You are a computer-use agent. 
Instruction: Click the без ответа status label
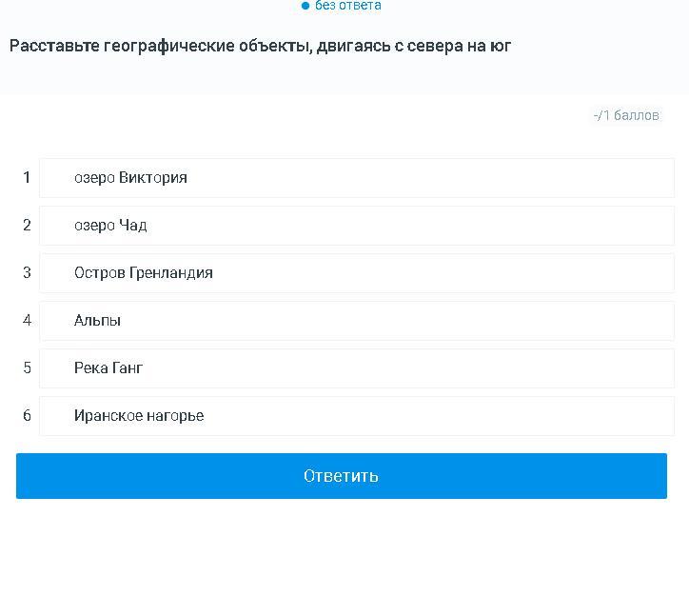(348, 6)
